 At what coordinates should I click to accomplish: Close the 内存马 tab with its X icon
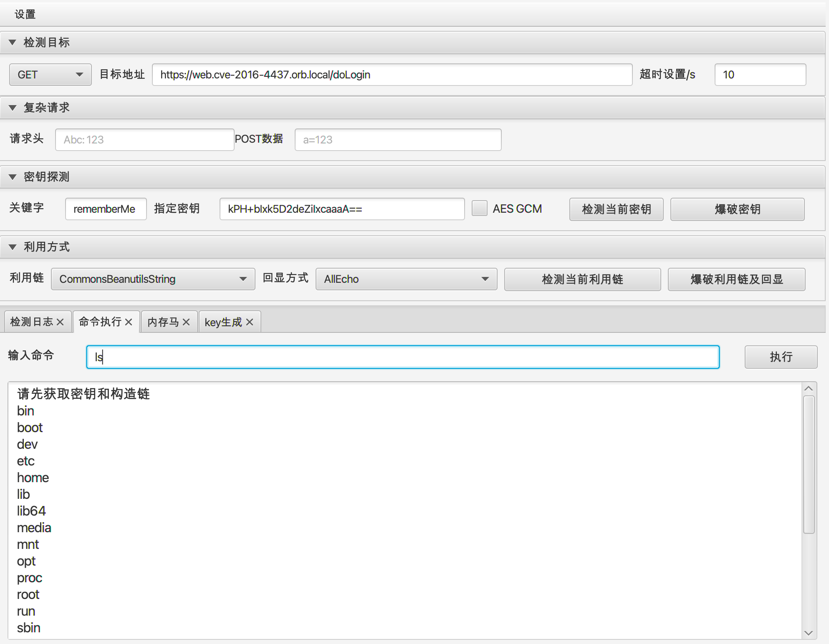tap(186, 322)
